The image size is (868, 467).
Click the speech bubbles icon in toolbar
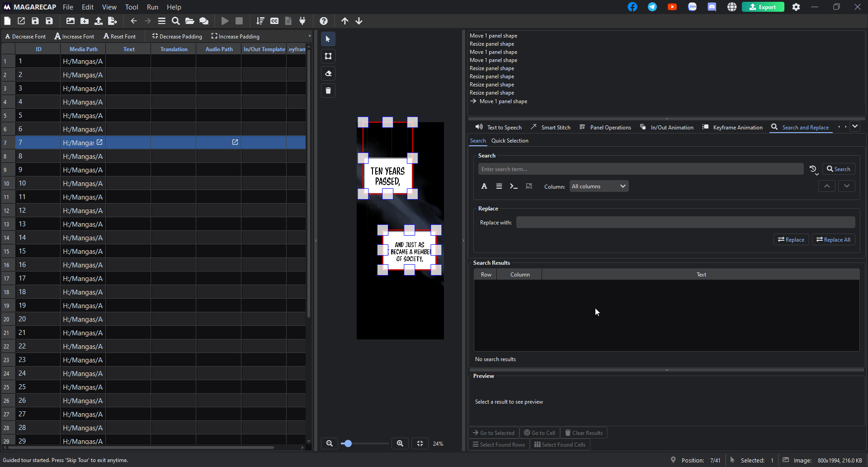(204, 21)
